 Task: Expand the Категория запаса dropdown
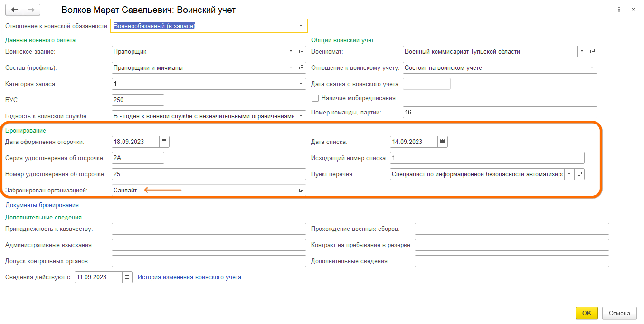301,84
